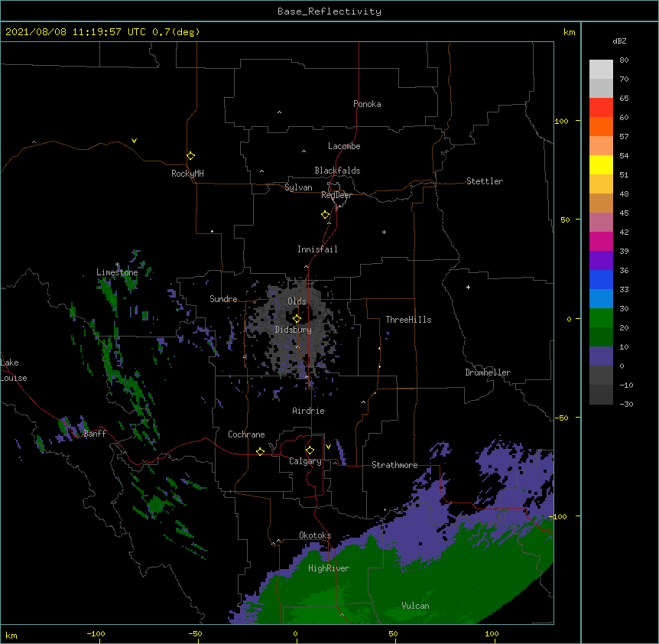Viewport: 659px width, 644px height.
Task: Click the Ponoka city label
Action: [367, 104]
